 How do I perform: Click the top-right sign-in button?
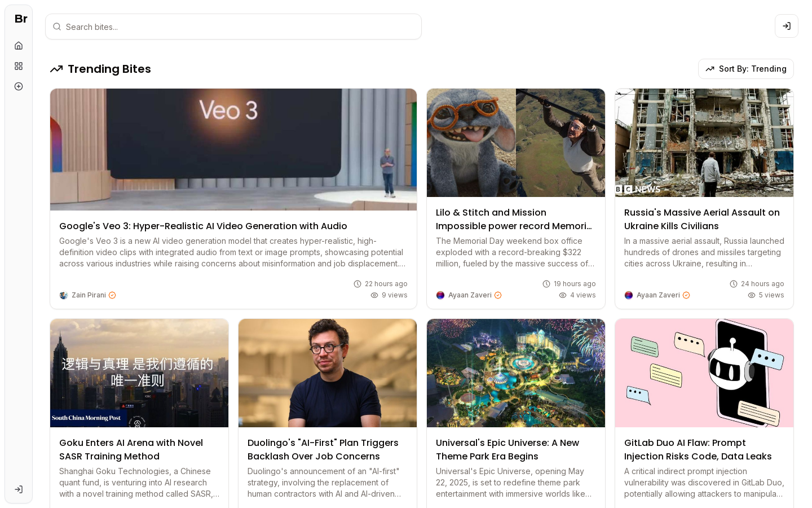787,26
